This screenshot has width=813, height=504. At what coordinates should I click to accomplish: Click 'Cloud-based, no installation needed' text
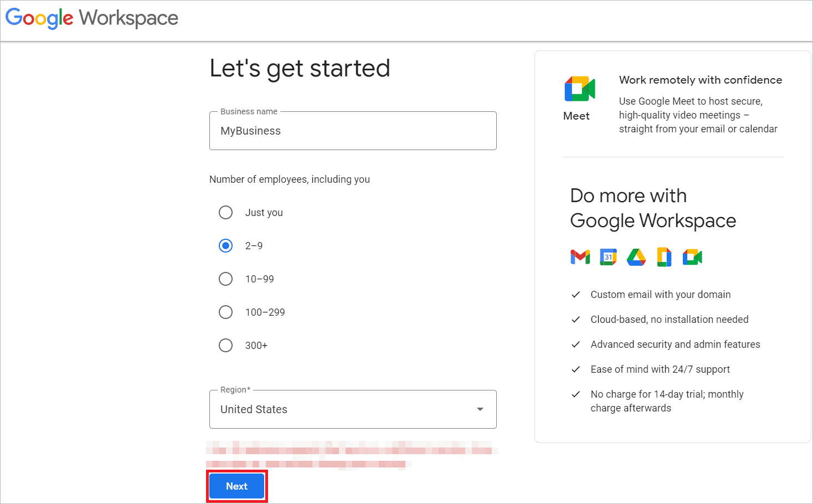tap(670, 320)
